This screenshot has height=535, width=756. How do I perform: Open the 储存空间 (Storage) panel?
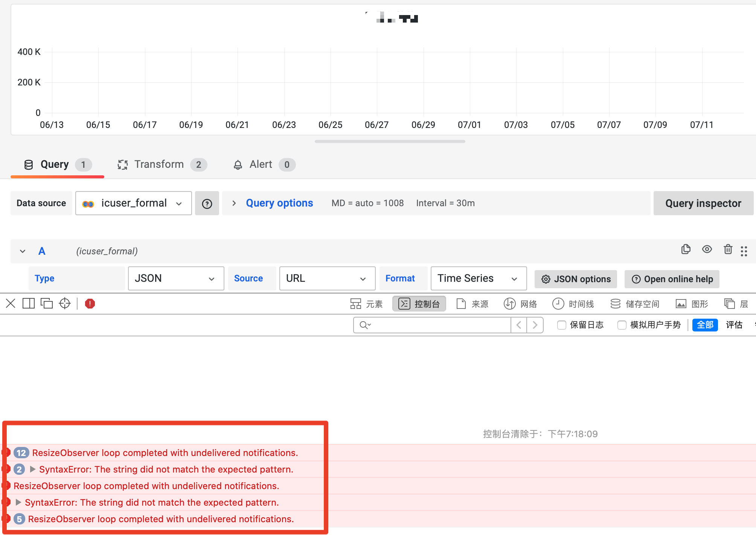tap(636, 303)
